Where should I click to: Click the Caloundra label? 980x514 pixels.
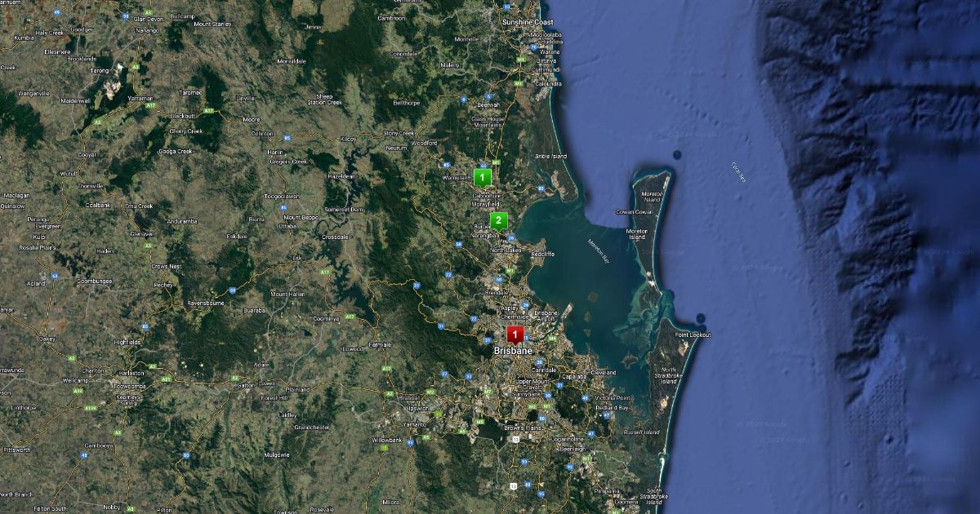click(546, 83)
